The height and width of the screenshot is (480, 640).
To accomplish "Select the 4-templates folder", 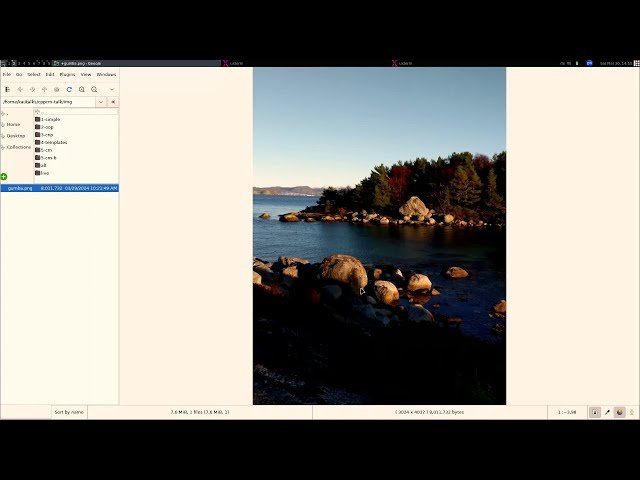I will 54,142.
